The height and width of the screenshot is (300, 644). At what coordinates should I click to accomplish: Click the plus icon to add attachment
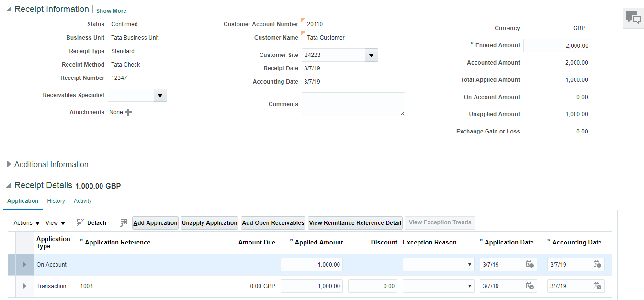(x=128, y=112)
